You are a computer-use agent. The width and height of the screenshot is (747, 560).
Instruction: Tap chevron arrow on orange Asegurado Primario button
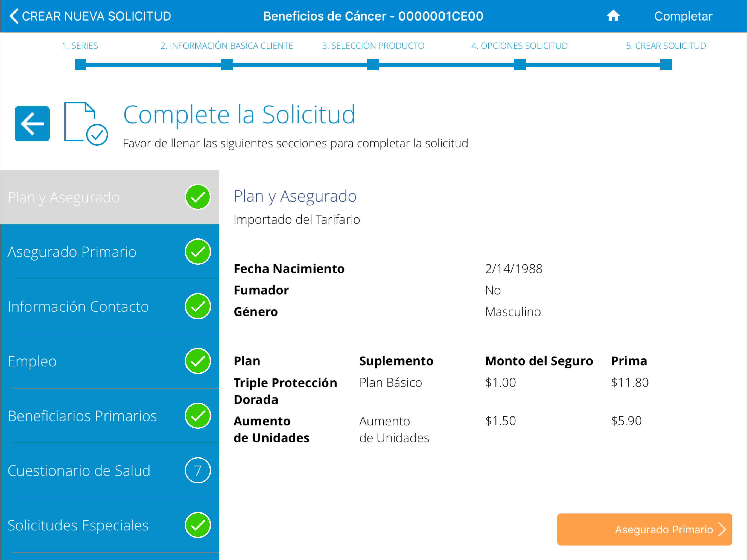[722, 529]
